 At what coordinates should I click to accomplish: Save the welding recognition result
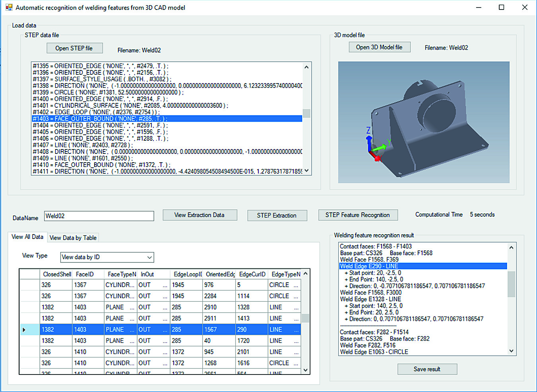[427, 369]
